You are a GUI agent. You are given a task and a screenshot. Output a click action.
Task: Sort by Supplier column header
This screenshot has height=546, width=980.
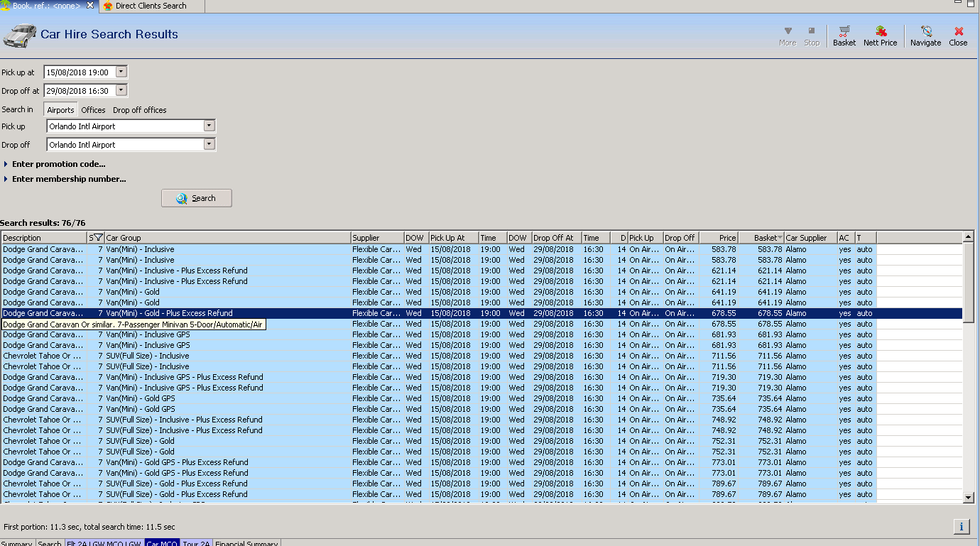[378, 238]
